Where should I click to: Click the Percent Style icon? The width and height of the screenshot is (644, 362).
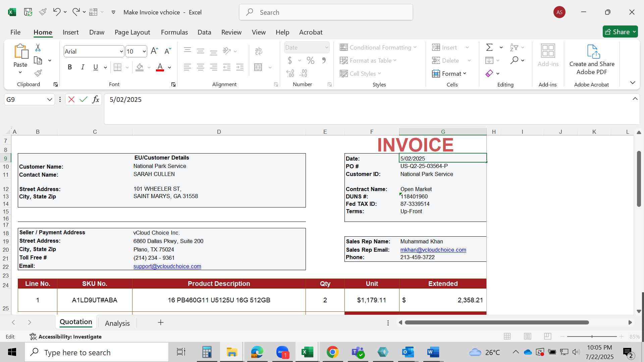pyautogui.click(x=311, y=61)
